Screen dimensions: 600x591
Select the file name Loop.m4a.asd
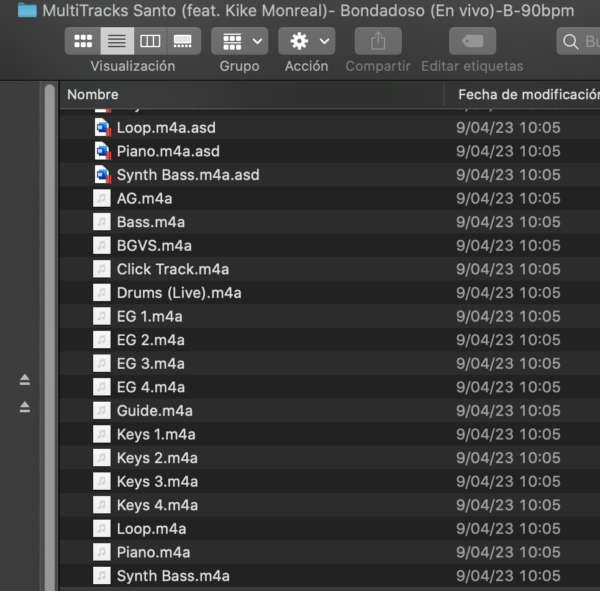click(166, 128)
